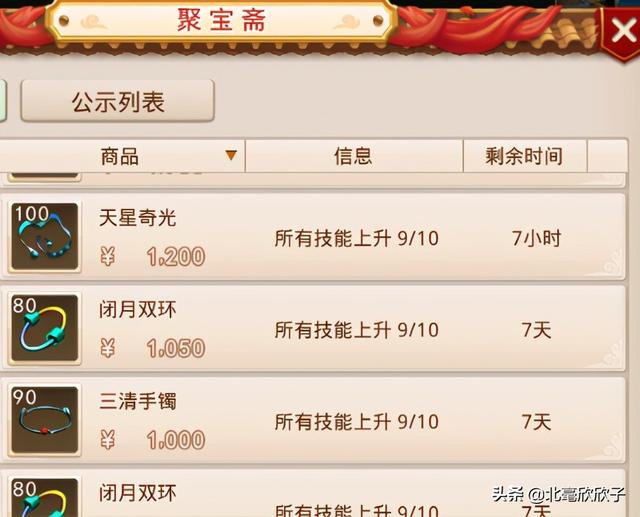The image size is (640, 517).
Task: Click the yen symbol beside price 1,000
Action: (x=107, y=440)
